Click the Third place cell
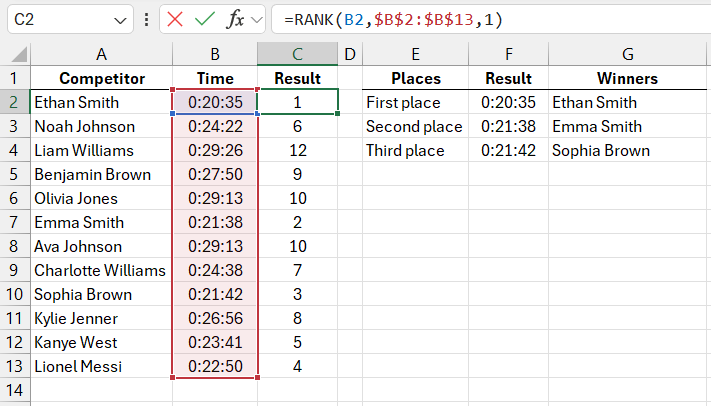This screenshot has width=711, height=406. coord(415,150)
